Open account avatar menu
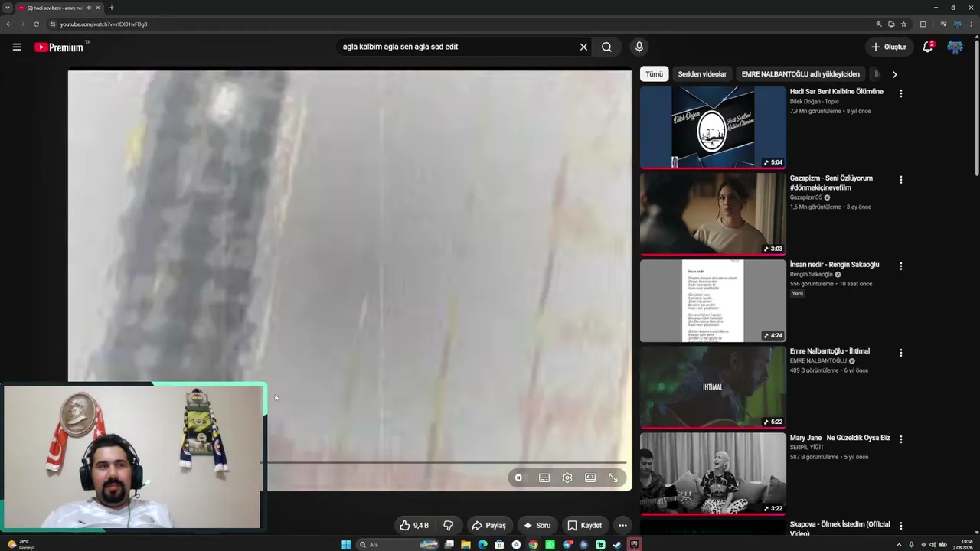This screenshot has height=551, width=980. pyautogui.click(x=955, y=47)
